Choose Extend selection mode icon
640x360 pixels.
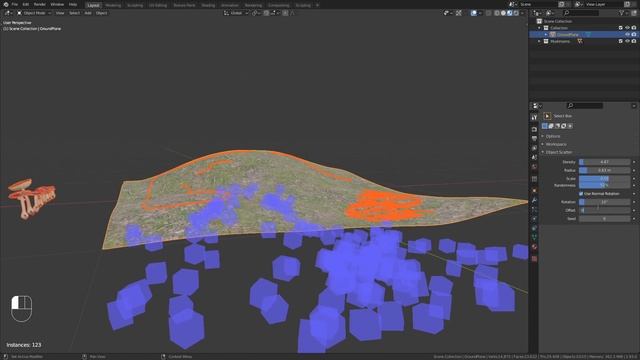tap(551, 126)
